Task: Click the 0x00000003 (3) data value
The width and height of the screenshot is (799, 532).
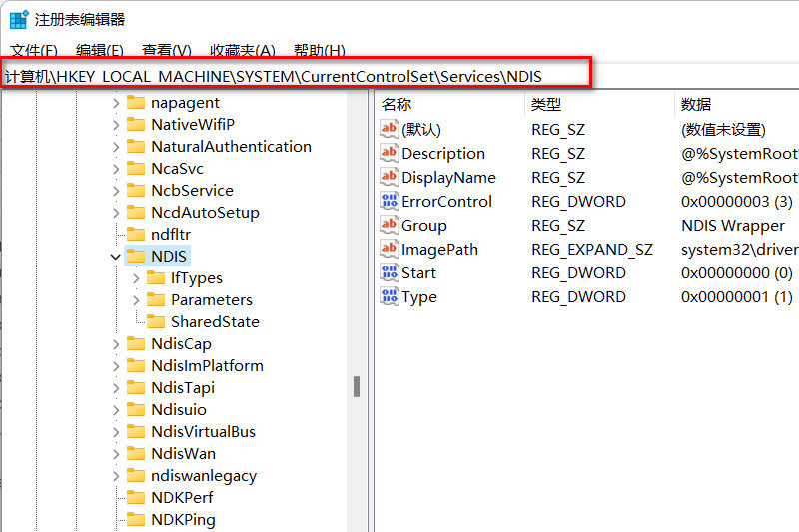Action: pos(737,201)
